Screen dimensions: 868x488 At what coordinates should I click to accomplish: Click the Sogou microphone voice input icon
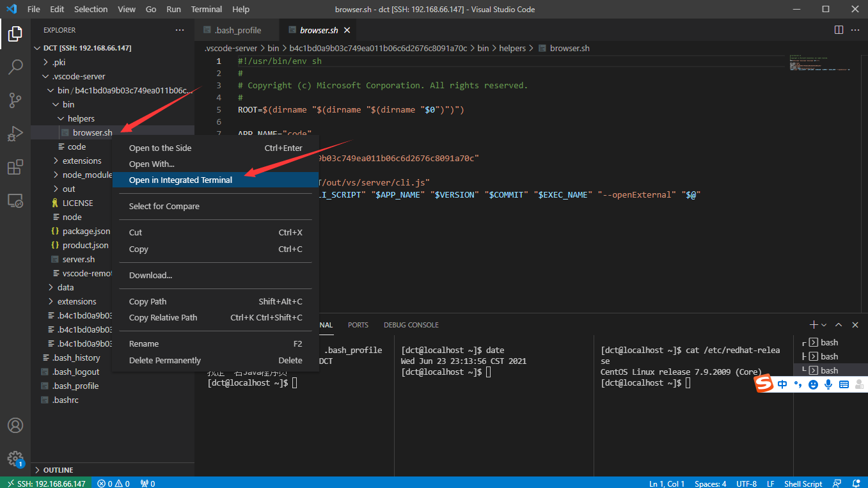828,384
